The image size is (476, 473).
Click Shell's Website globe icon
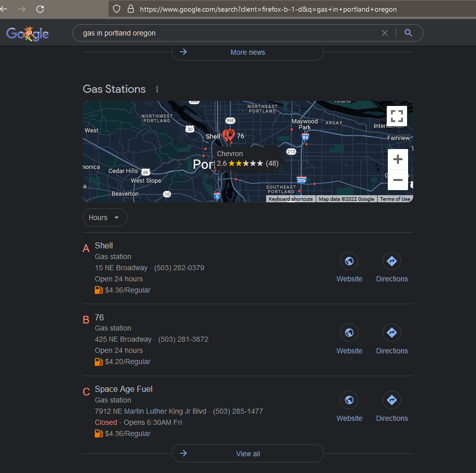click(x=349, y=261)
